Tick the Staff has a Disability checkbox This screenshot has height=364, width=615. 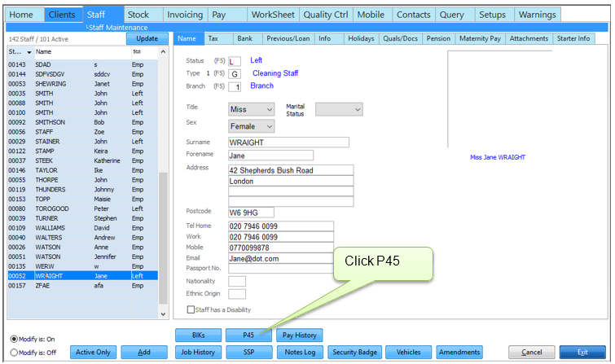pyautogui.click(x=191, y=309)
